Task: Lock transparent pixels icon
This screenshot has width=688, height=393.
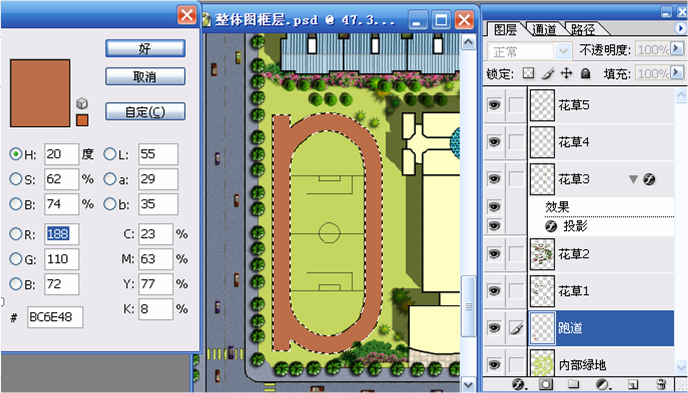Action: [529, 74]
